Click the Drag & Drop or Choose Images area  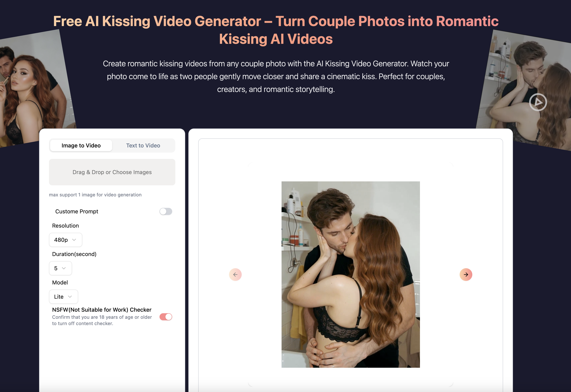pyautogui.click(x=112, y=172)
